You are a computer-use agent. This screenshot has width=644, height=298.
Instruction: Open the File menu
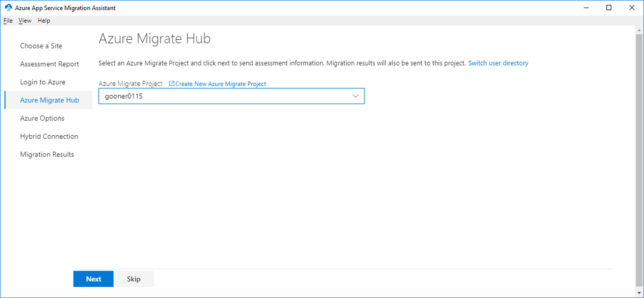point(8,20)
